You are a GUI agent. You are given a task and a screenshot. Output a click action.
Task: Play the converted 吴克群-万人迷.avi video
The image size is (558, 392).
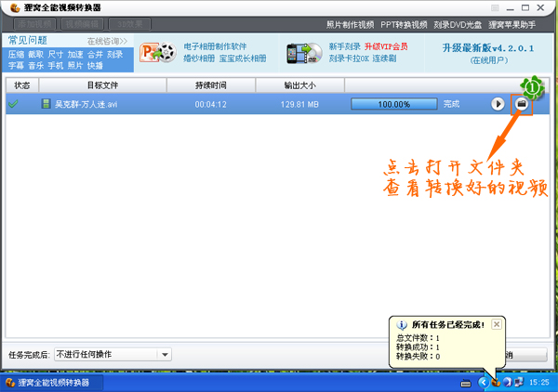(498, 104)
